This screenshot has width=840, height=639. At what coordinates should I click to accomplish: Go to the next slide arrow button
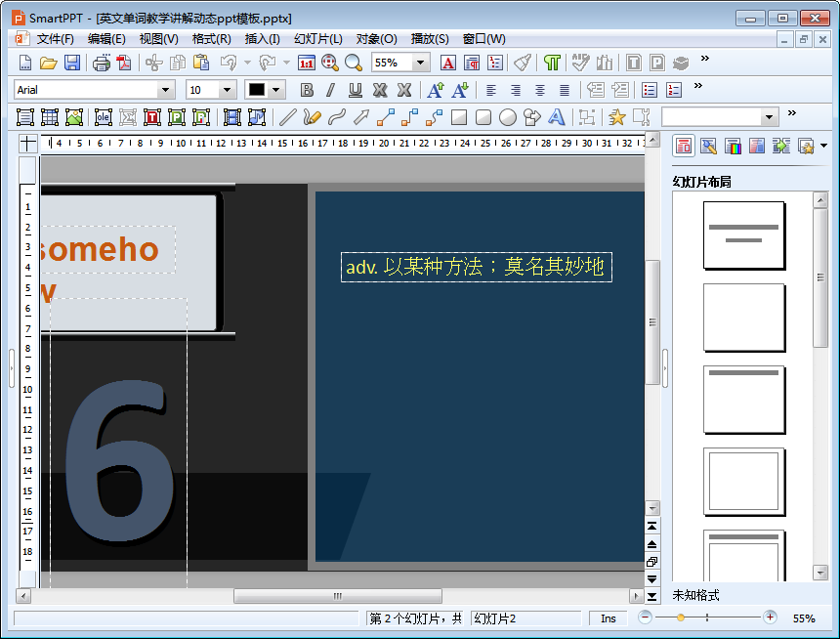click(651, 579)
